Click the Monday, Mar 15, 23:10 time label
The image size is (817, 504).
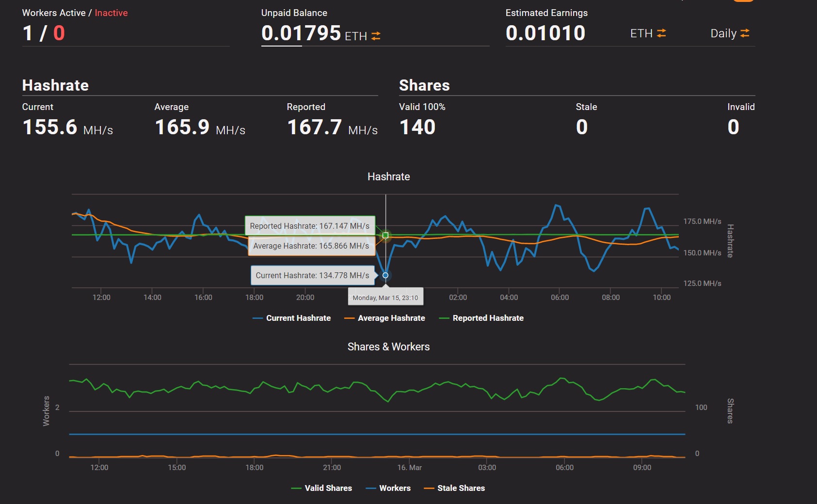click(x=385, y=298)
